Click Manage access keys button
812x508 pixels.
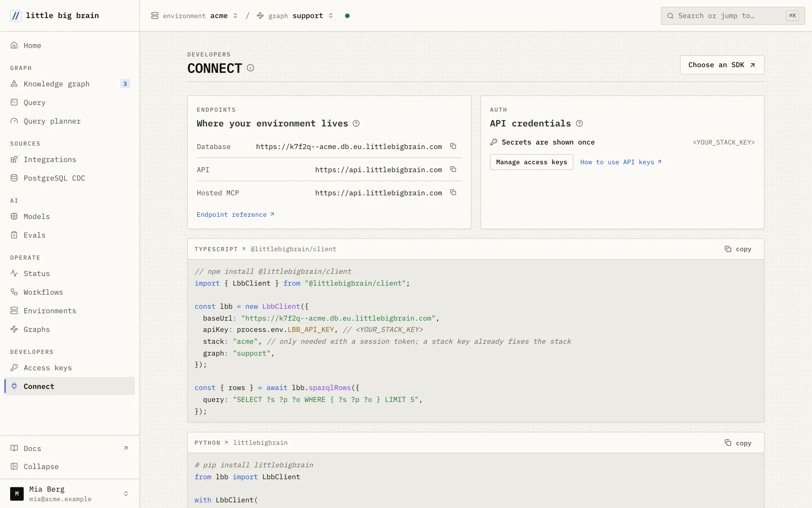[x=532, y=162]
